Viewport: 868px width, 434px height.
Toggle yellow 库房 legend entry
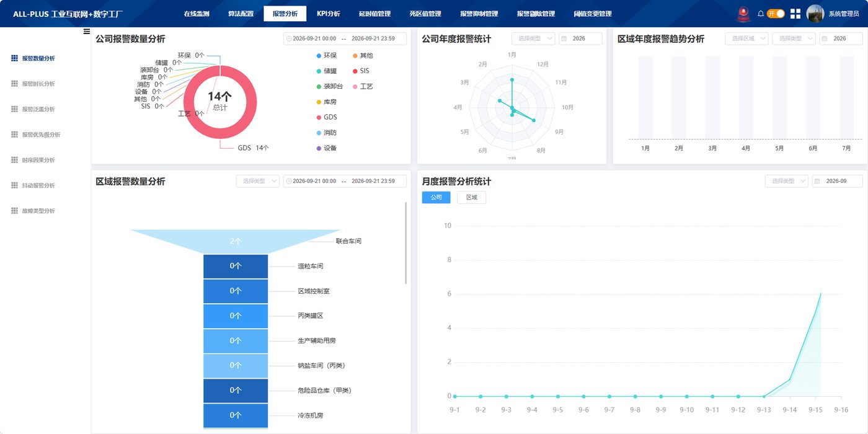coord(327,102)
